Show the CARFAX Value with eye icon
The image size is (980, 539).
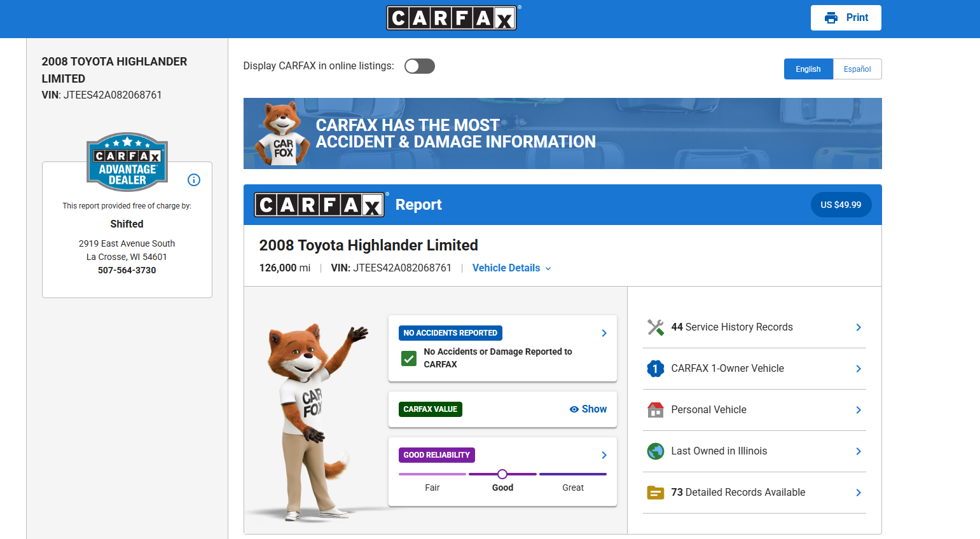coord(588,409)
